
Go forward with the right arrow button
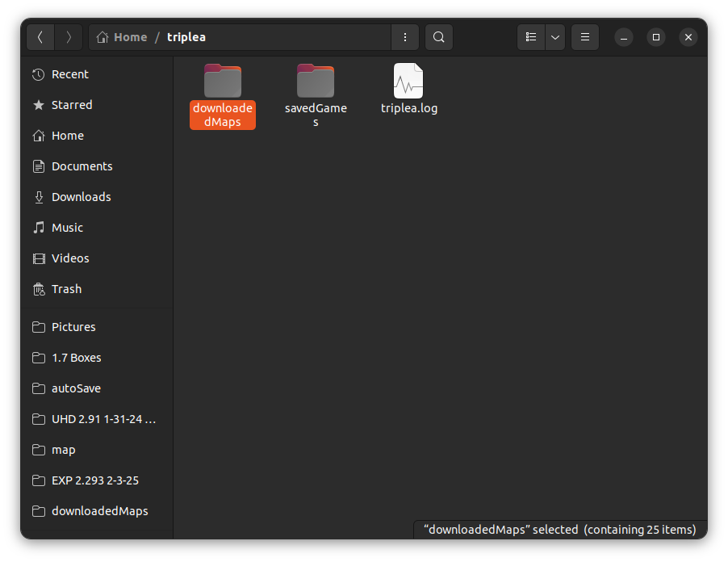[x=69, y=37]
